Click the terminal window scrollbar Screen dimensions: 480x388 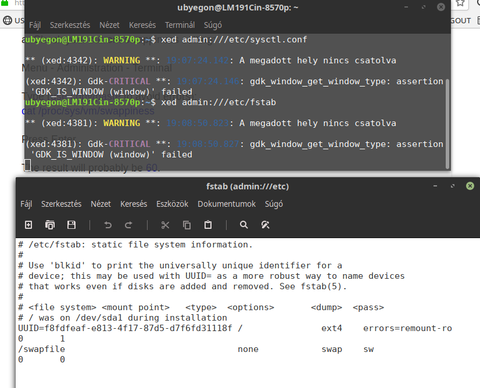coord(448,124)
